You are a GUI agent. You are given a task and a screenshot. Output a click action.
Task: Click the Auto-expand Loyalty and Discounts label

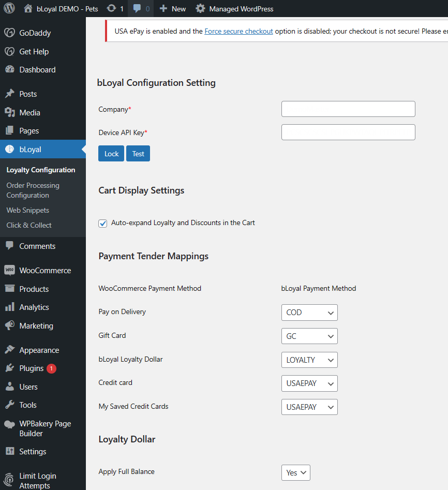[x=183, y=222]
